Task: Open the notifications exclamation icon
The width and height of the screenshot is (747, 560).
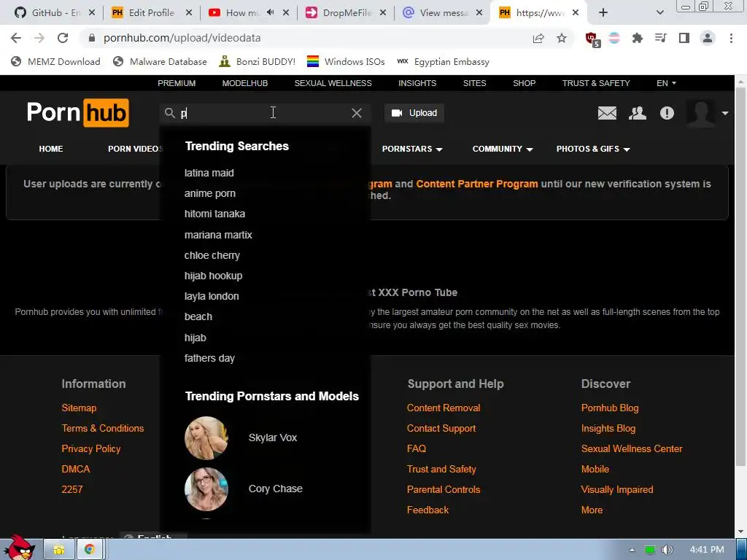Action: click(x=667, y=113)
